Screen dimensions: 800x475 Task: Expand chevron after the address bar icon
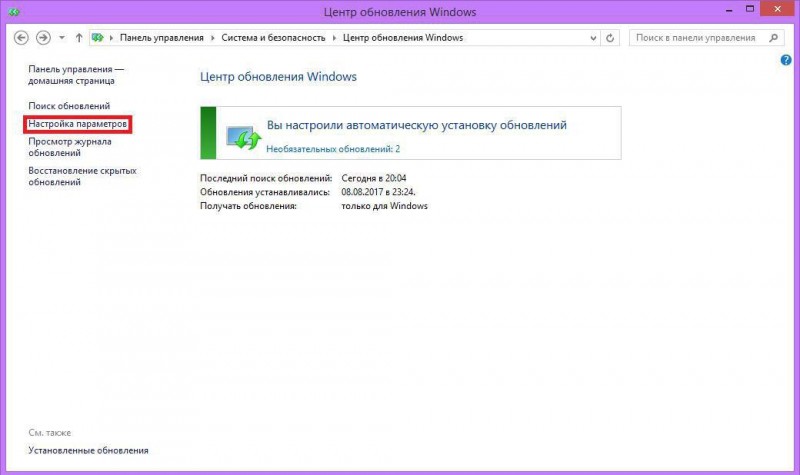pos(111,38)
